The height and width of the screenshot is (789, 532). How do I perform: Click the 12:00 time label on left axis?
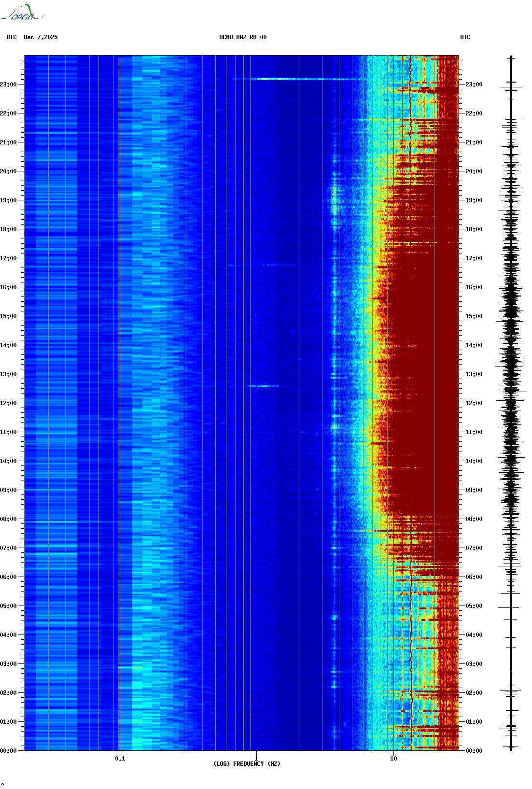9,403
